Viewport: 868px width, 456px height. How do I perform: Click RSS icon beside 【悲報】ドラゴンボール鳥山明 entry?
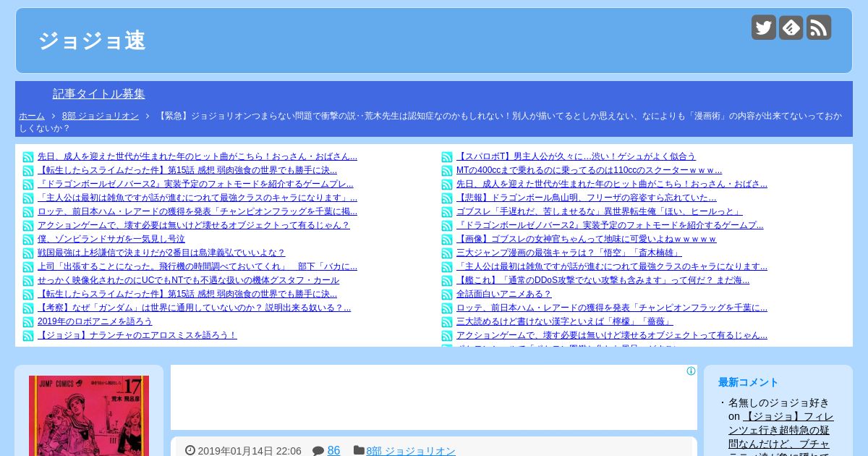pos(447,198)
